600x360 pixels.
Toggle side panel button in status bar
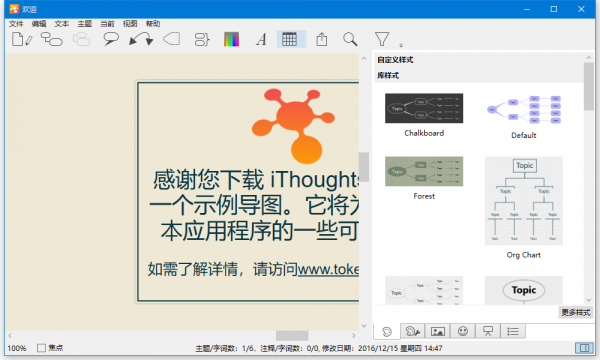(x=584, y=348)
